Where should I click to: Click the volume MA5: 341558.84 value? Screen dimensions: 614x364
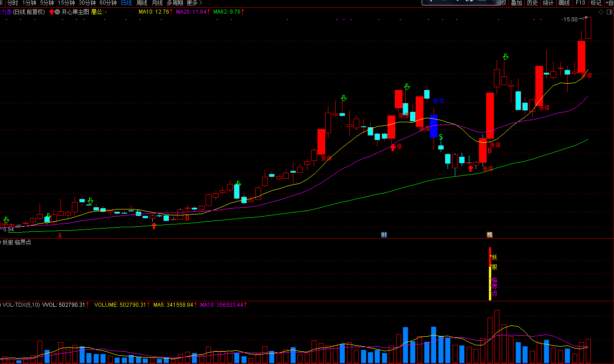pos(174,305)
